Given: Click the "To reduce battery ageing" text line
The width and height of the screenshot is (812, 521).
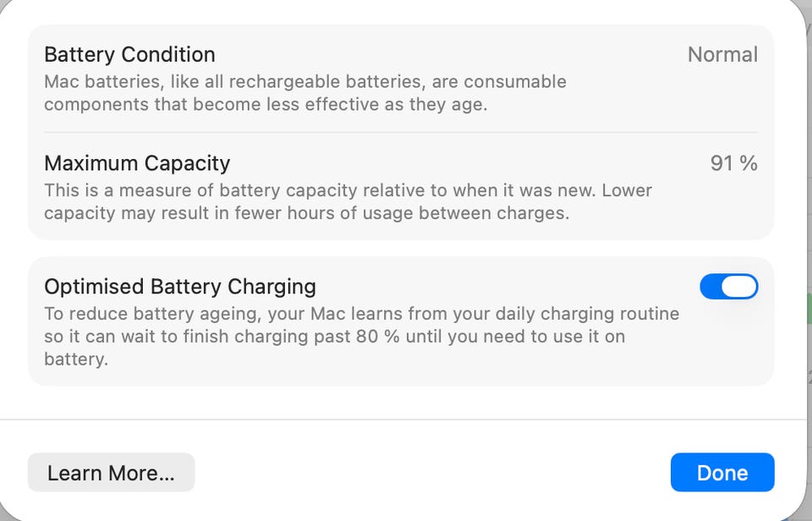Looking at the screenshot, I should coord(154,314).
